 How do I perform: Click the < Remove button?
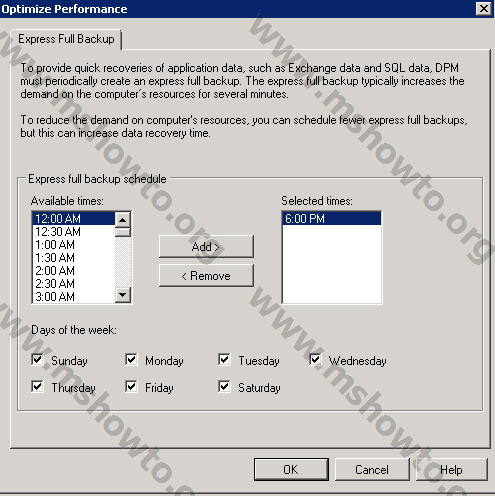[206, 276]
